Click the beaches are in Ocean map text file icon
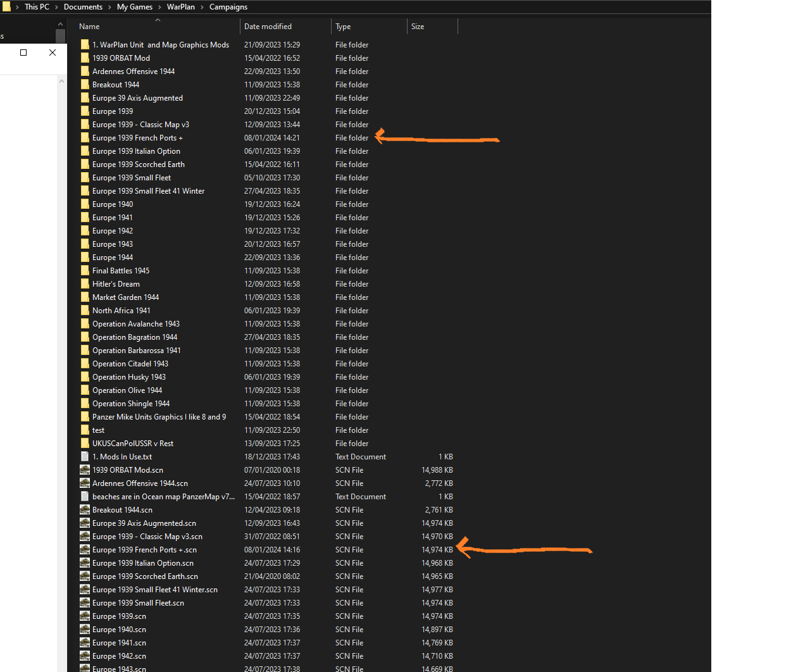810x672 pixels. [85, 496]
